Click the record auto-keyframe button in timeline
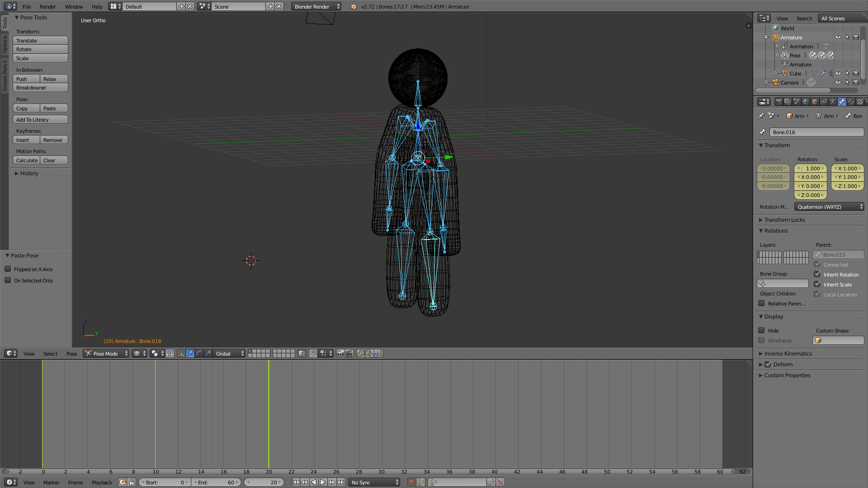The image size is (868, 488). coord(411,483)
